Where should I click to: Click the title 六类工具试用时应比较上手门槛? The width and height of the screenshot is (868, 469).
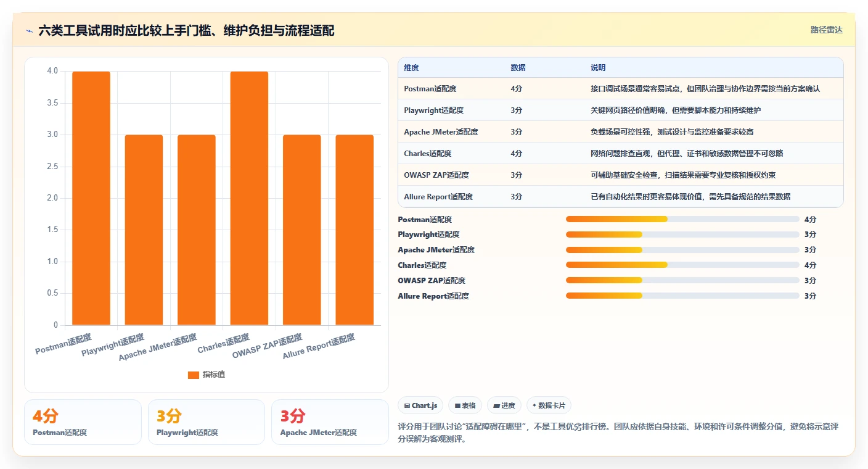186,30
